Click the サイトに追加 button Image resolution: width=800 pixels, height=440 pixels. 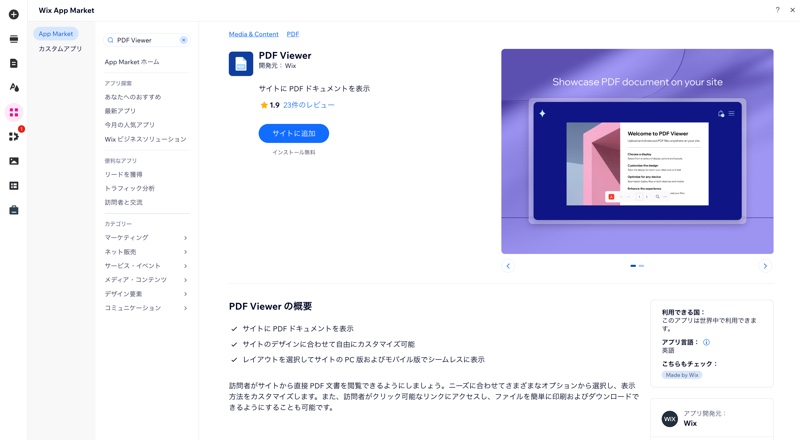(x=293, y=133)
